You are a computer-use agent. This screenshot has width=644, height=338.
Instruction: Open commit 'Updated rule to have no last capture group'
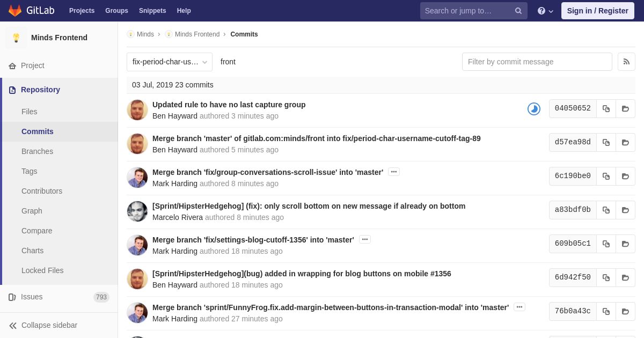point(229,105)
